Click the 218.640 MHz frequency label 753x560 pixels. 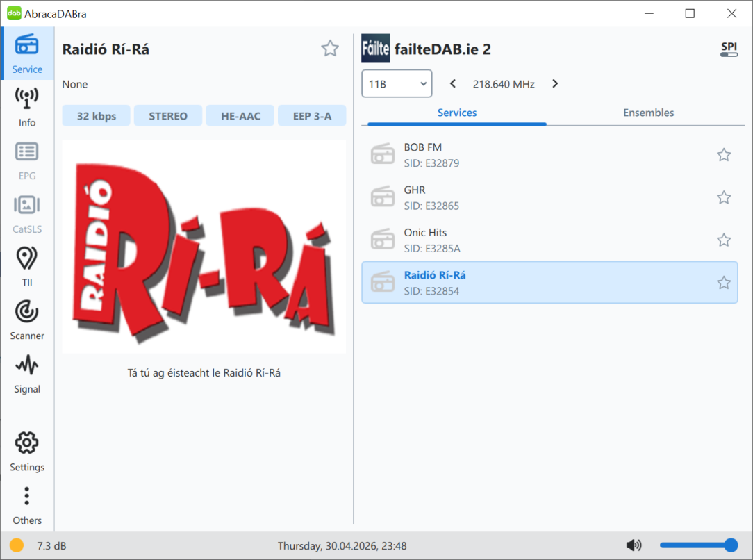(x=504, y=84)
